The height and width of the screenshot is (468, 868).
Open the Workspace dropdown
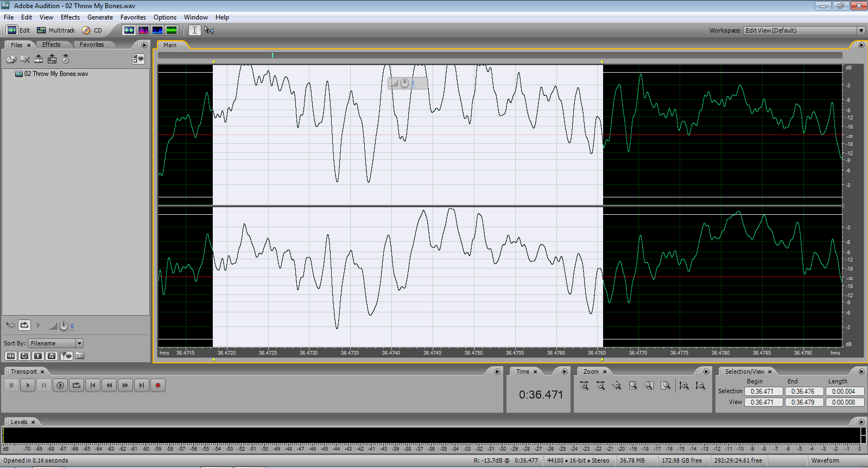(x=861, y=30)
